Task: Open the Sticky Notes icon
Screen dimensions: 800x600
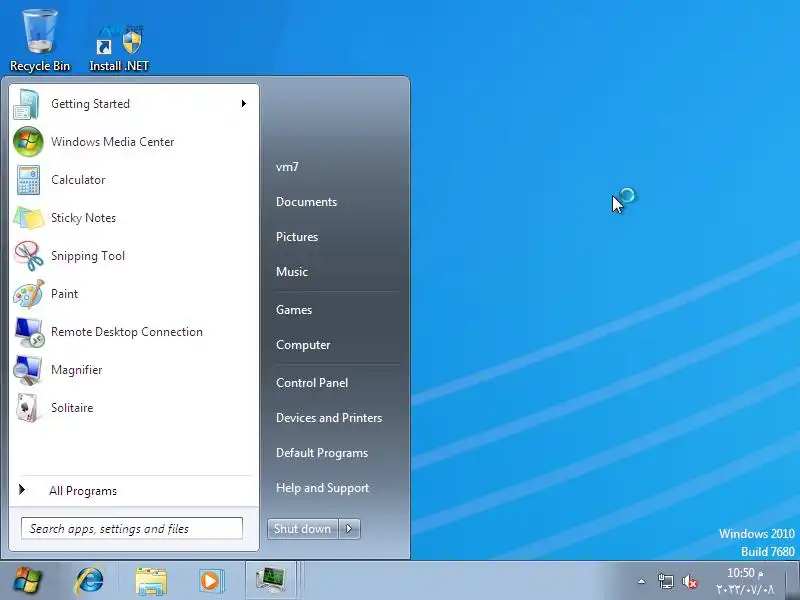Action: pyautogui.click(x=29, y=218)
